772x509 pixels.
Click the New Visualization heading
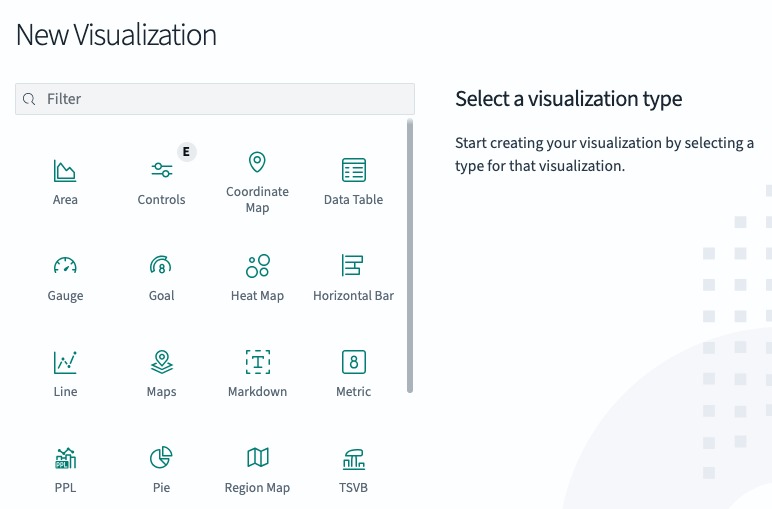click(116, 35)
